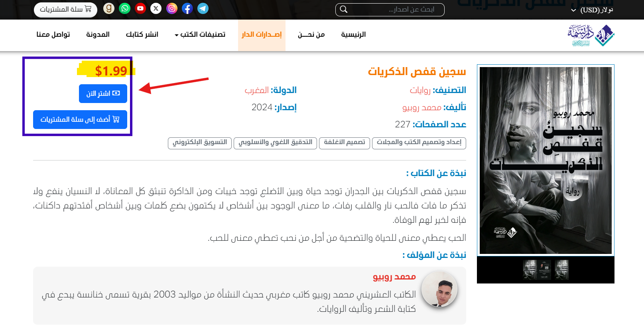Click the اشتر الآن buy button
Image resolution: width=644 pixels, height=325 pixels.
pos(103,93)
